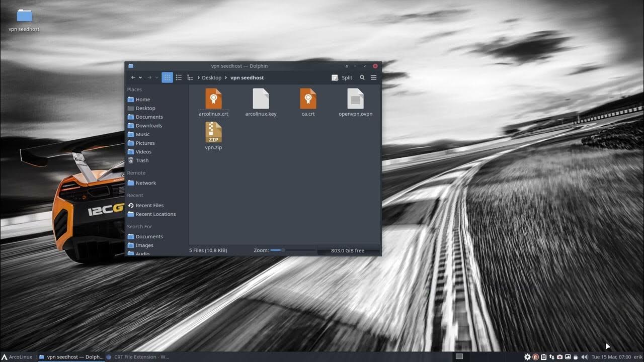Select the arcolinux.crt certificate file
644x362 pixels.
pyautogui.click(x=213, y=103)
